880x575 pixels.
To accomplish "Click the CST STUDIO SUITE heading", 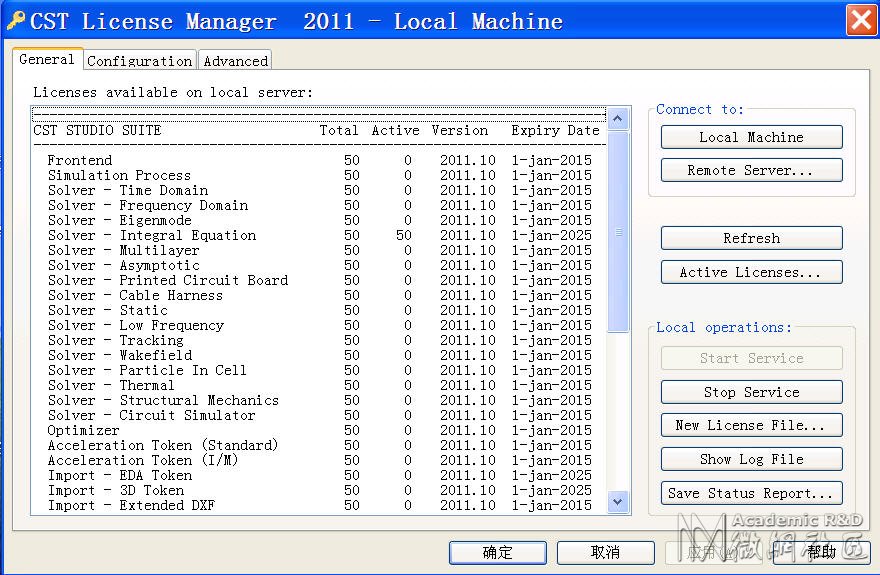I will tap(97, 130).
